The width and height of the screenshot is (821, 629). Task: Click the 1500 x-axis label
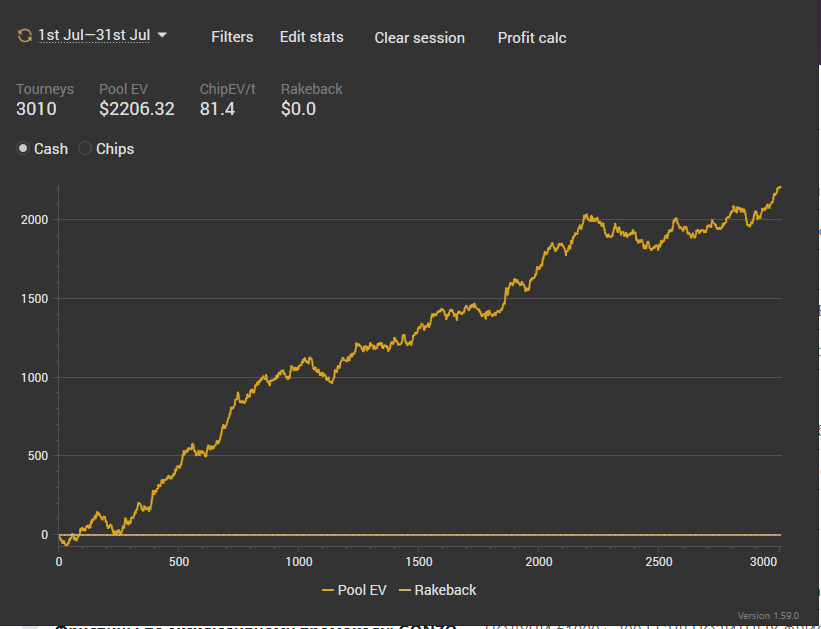coord(420,562)
